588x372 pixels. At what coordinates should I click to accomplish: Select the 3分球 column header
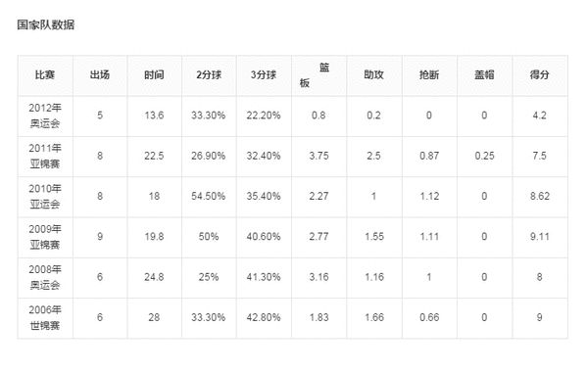264,75
